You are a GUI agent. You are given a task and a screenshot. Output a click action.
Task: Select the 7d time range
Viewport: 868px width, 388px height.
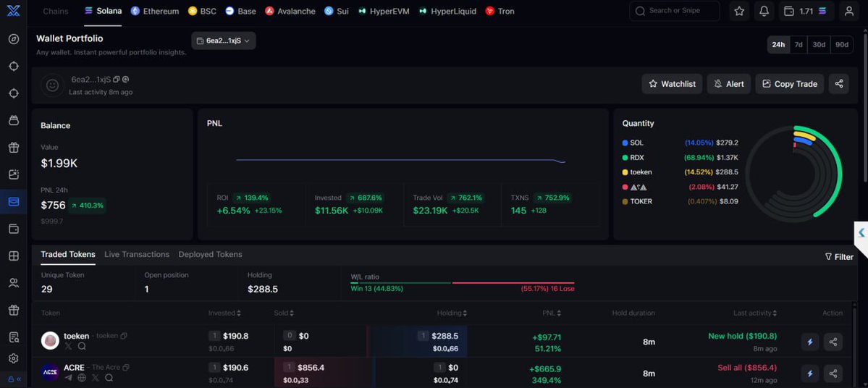coord(799,45)
